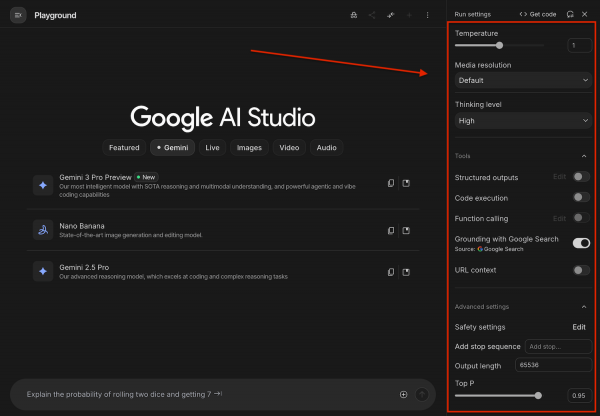Click the incognito temporary chat icon
This screenshot has height=416, width=600.
[x=354, y=15]
